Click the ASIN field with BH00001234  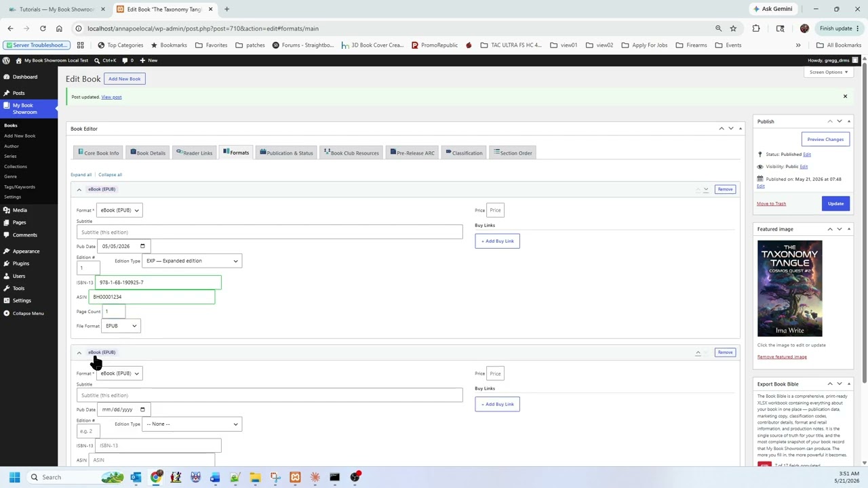pyautogui.click(x=152, y=297)
